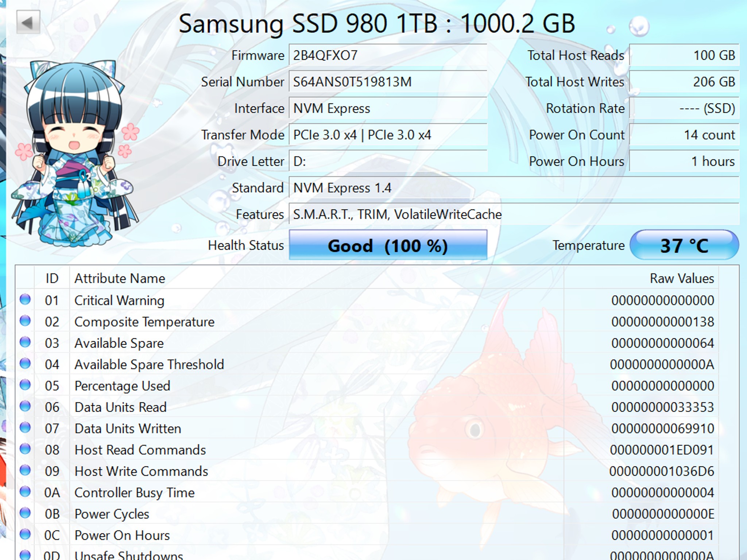
Task: Click the Available Spare status dot
Action: (25, 342)
